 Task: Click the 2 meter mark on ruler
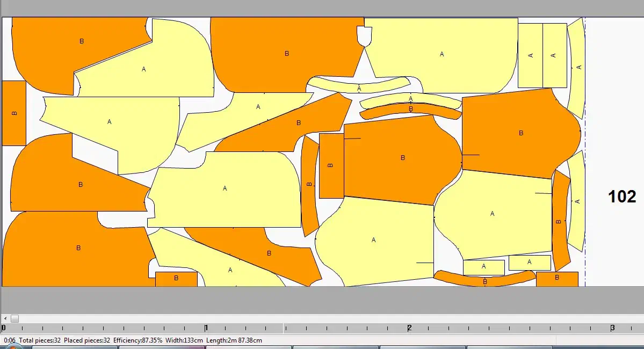coord(409,328)
